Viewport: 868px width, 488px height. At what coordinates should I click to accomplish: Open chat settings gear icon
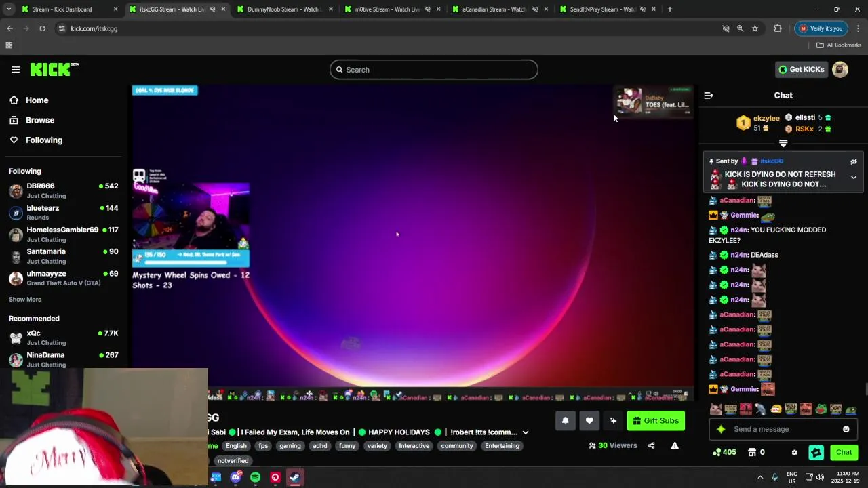(795, 452)
